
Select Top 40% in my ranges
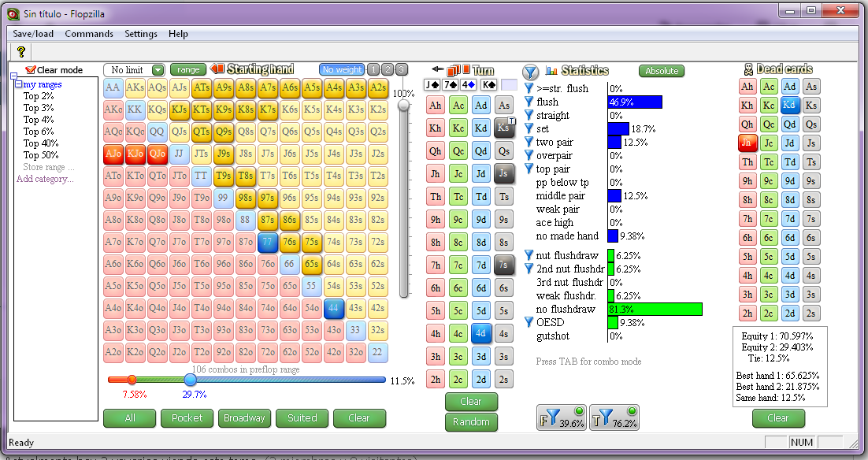pos(40,143)
